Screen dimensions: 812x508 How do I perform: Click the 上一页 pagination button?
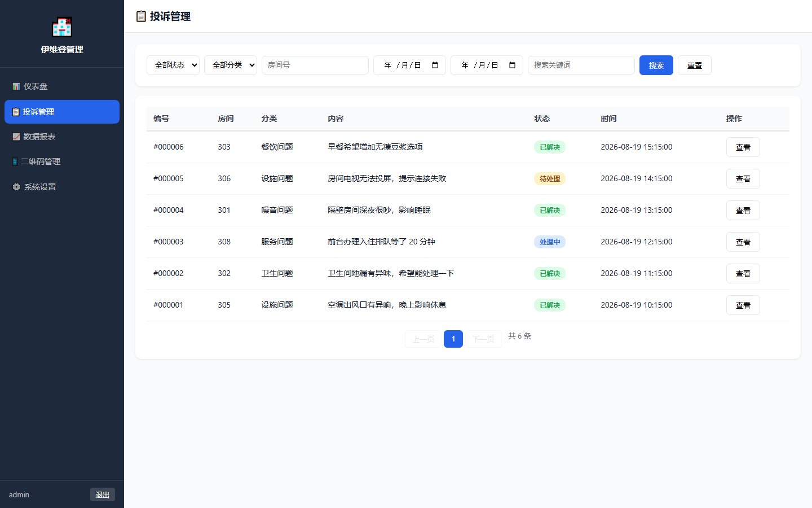tap(423, 339)
